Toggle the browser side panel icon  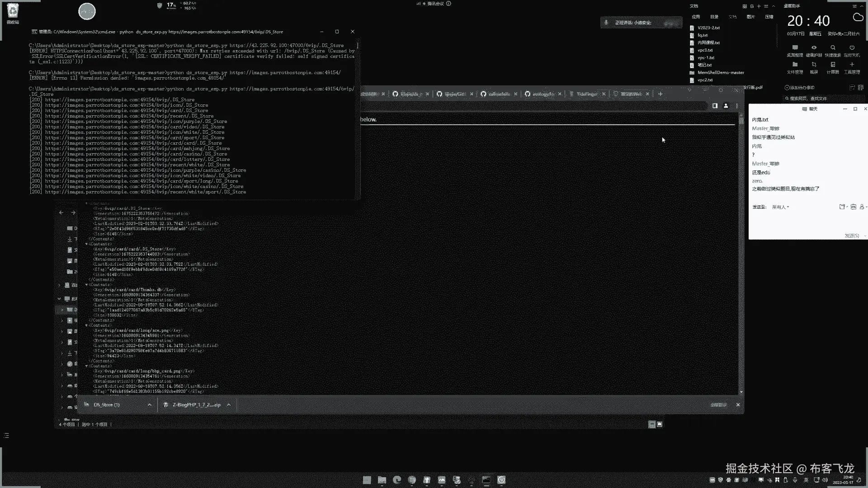715,106
